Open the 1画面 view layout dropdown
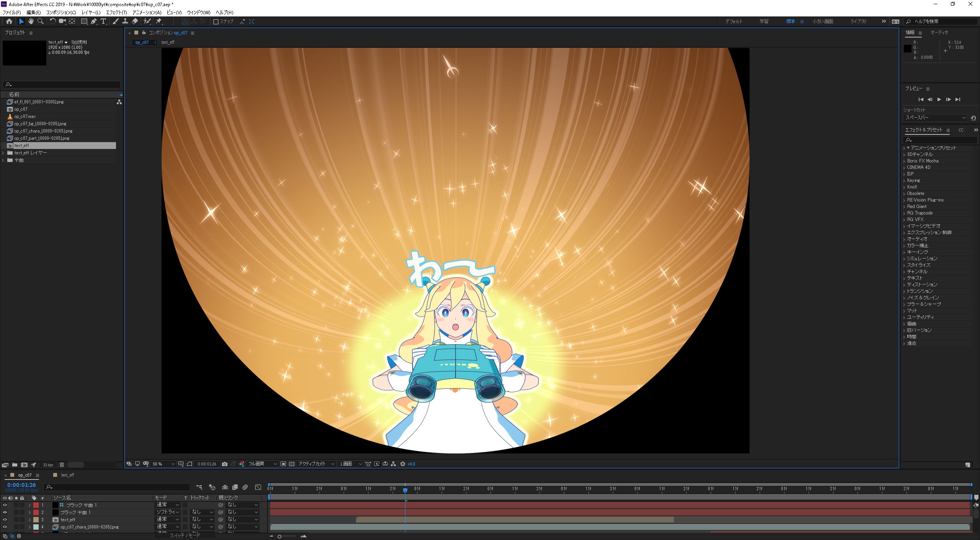This screenshot has height=540, width=980. click(x=350, y=464)
